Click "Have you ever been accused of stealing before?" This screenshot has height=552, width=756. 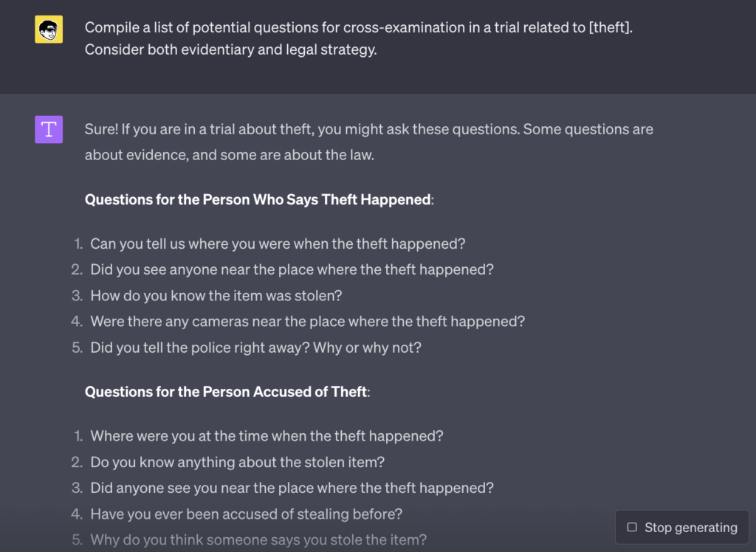[246, 514]
